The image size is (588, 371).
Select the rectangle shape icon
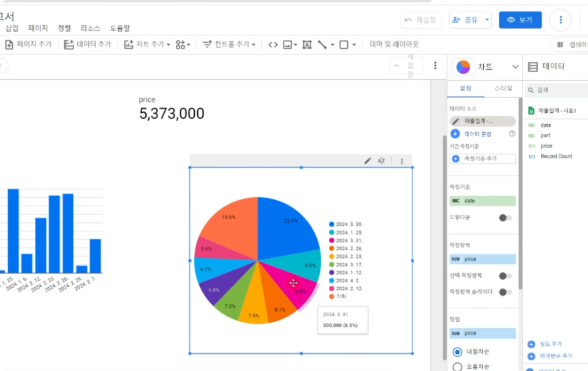pyautogui.click(x=344, y=45)
